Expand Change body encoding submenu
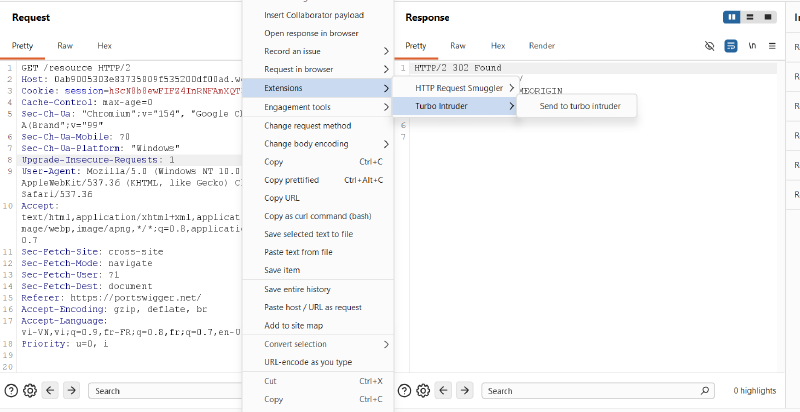 (318, 144)
